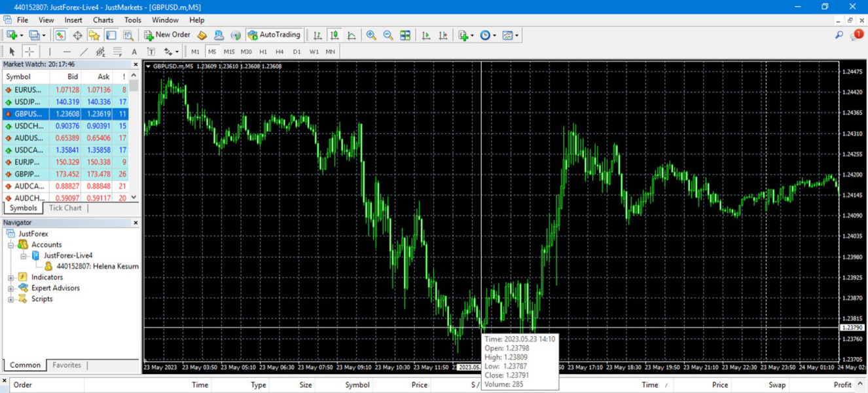The width and height of the screenshot is (868, 393).
Task: Switch chart to line chart view
Action: tap(352, 35)
